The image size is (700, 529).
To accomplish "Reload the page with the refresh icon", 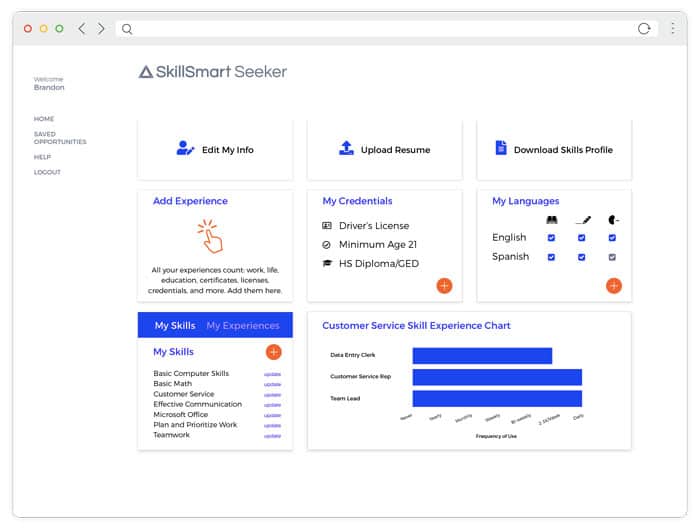I will pos(644,29).
